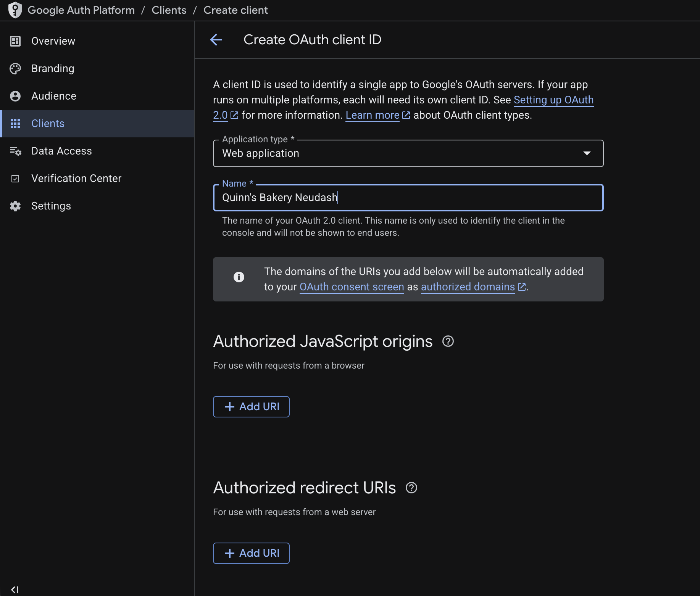700x596 pixels.
Task: Open the Application type dropdown
Action: point(587,153)
